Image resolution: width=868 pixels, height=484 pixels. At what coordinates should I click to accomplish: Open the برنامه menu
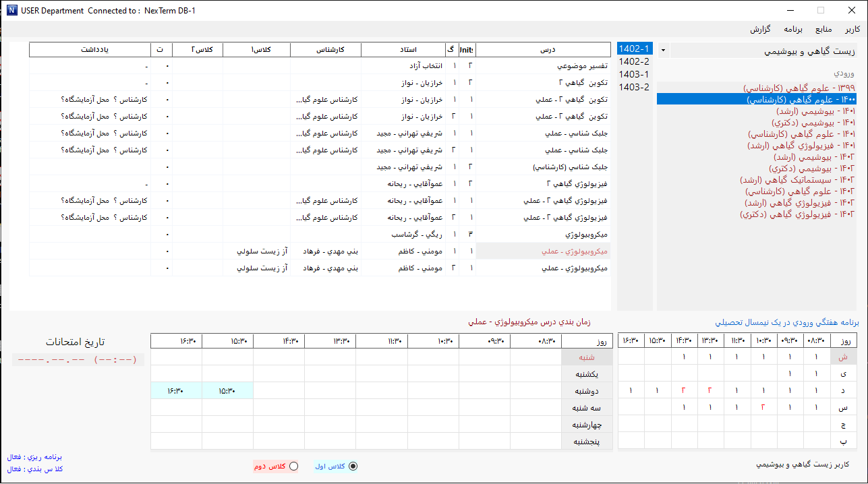pyautogui.click(x=793, y=29)
